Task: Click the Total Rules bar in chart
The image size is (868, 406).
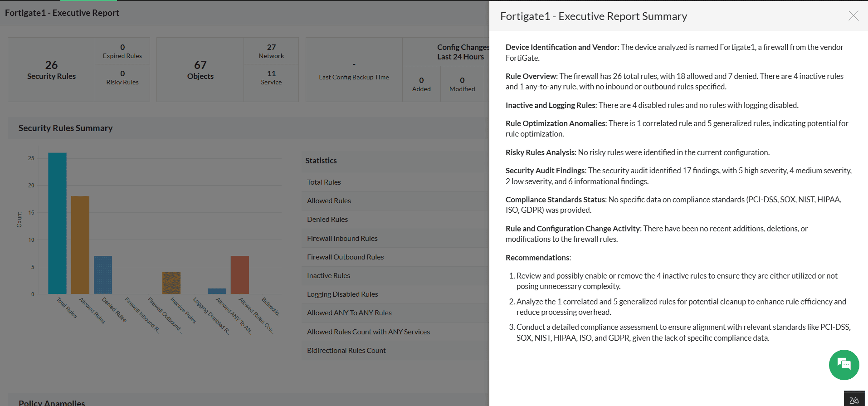Action: (x=57, y=223)
